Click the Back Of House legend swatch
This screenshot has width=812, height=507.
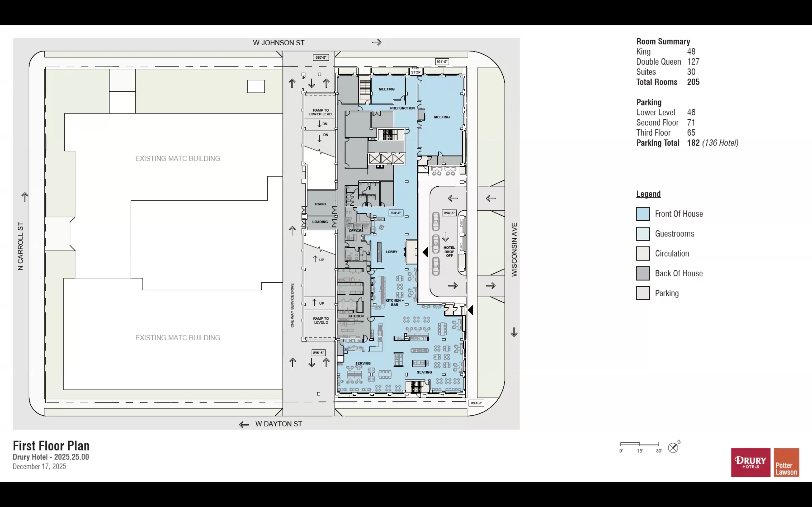pyautogui.click(x=643, y=273)
